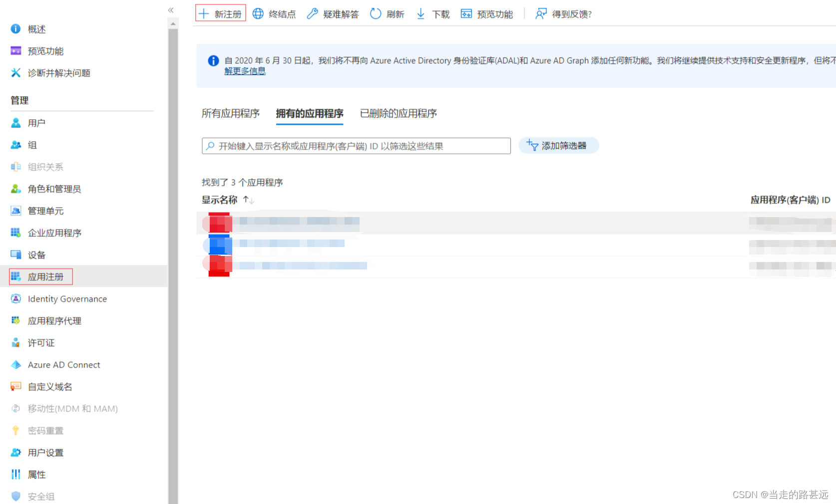Open 密码重置 sidebar item
The height and width of the screenshot is (504, 836).
(x=37, y=431)
